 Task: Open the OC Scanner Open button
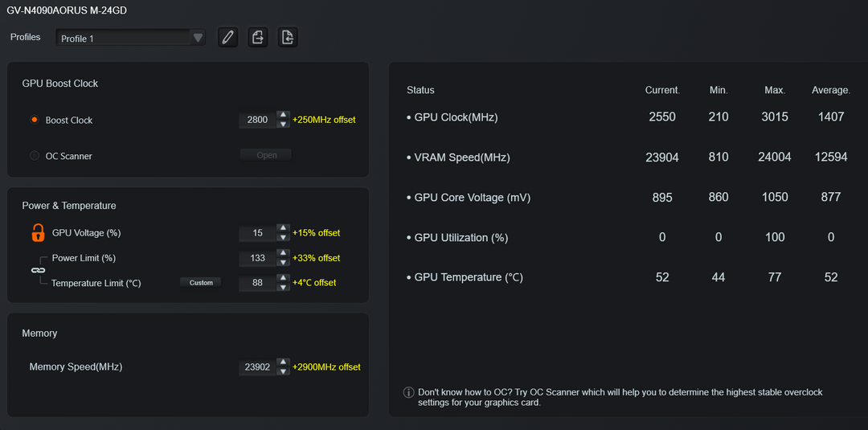(x=266, y=155)
